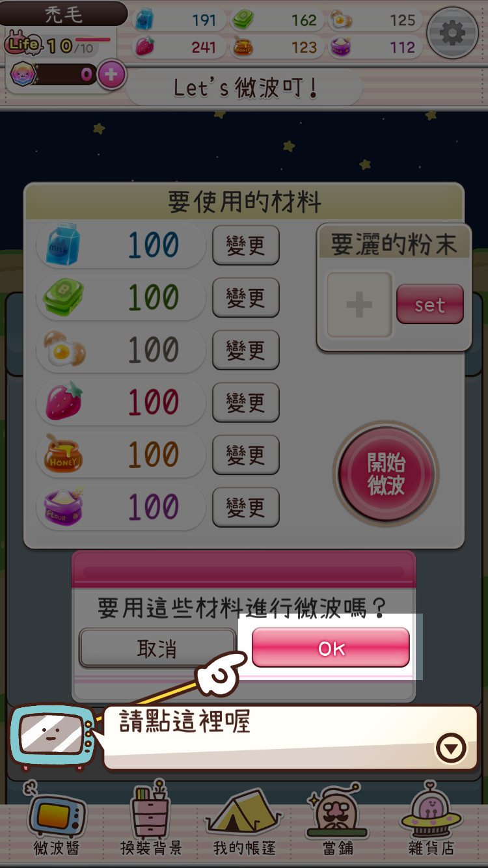Image resolution: width=488 pixels, height=868 pixels.
Task: Change egg amount with 變更 button
Action: 246,350
